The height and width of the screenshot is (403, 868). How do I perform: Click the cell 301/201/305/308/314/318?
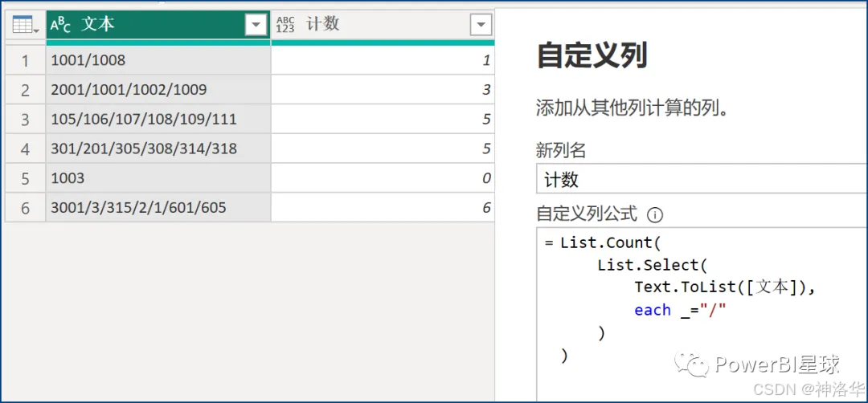tap(158, 149)
